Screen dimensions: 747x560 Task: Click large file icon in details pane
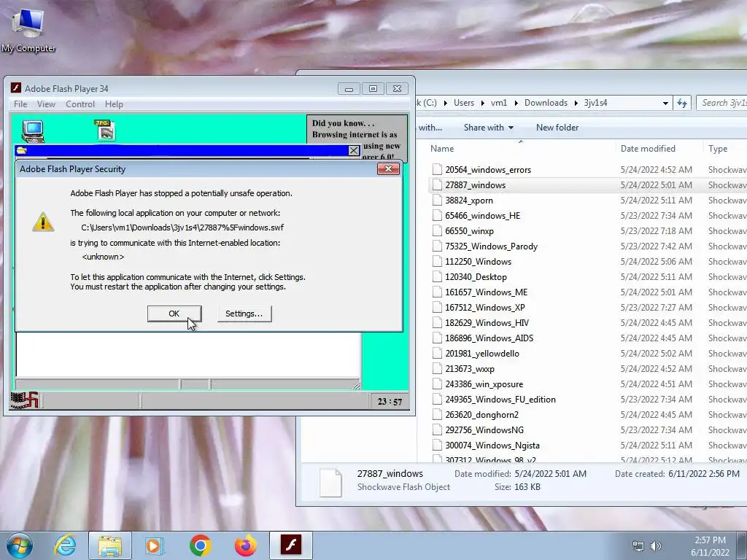[330, 483]
